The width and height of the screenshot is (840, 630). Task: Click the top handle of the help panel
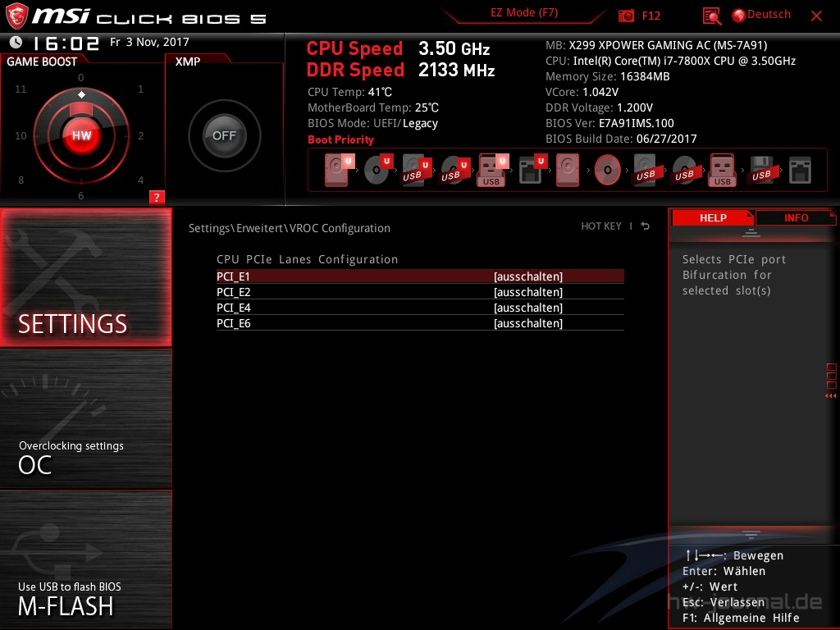pyautogui.click(x=751, y=233)
